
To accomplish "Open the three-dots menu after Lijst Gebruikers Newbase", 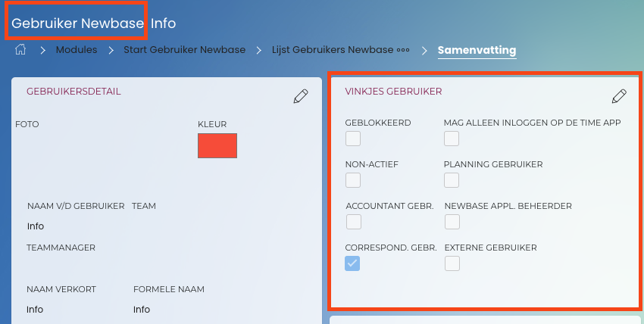I will (403, 51).
